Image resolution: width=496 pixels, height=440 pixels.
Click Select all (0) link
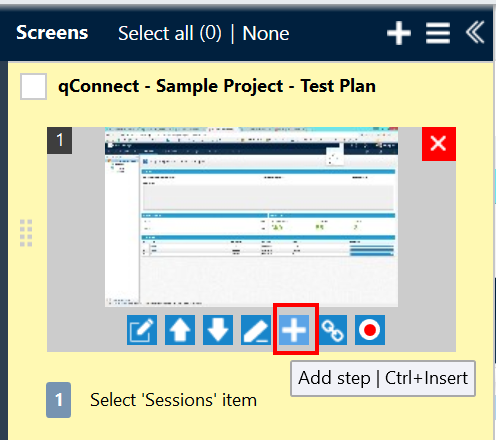170,33
